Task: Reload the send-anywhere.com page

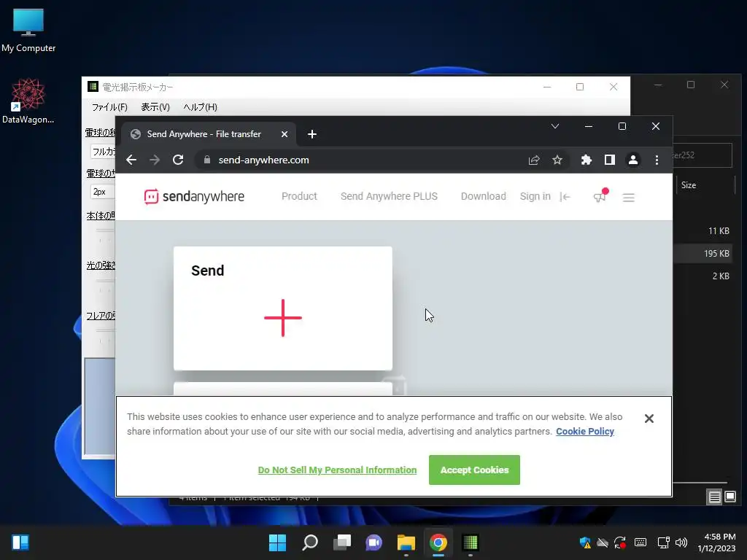Action: click(178, 160)
